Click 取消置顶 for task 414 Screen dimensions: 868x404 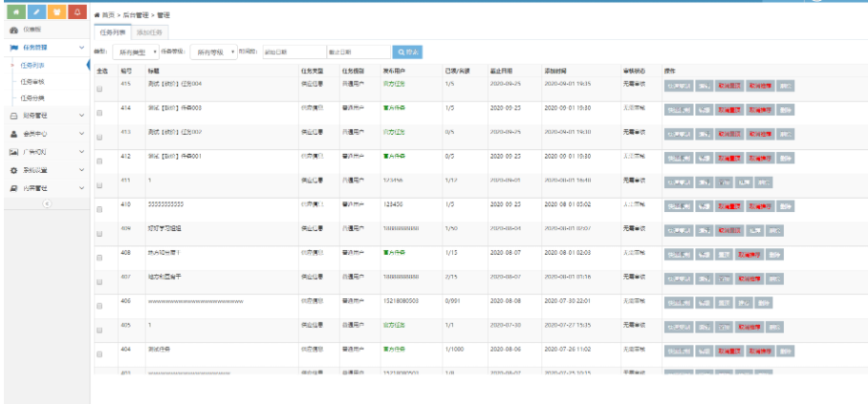[x=729, y=110]
